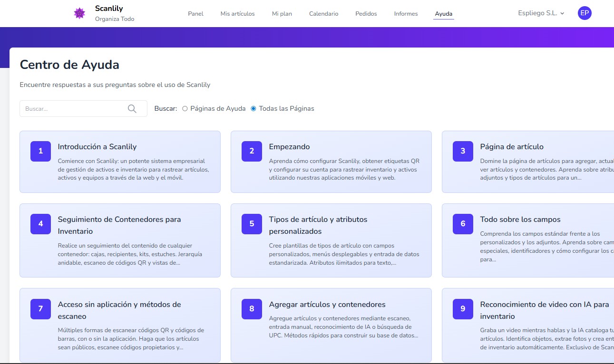Viewport: 614px width, 364px height.
Task: Click the description starting 'Comience con Scanlily'
Action: tap(134, 170)
